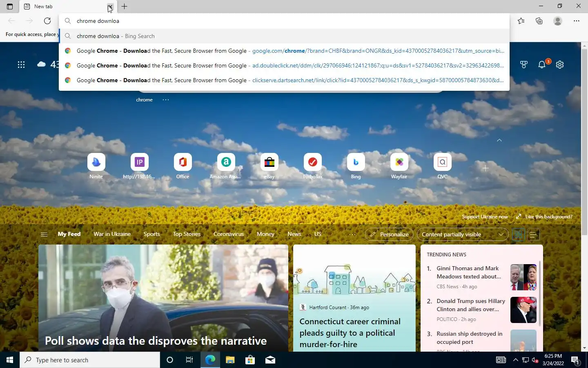Open the Wayfair quick link
This screenshot has width=588, height=368.
[399, 166]
